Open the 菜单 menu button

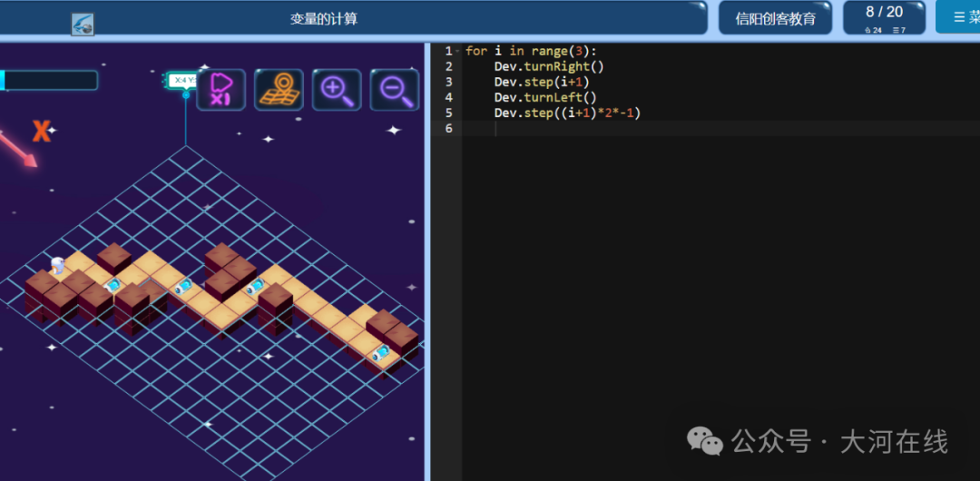pyautogui.click(x=958, y=17)
